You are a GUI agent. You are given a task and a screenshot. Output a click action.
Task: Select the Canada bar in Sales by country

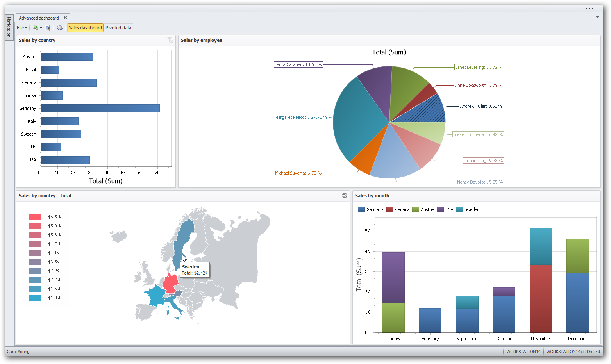(69, 82)
